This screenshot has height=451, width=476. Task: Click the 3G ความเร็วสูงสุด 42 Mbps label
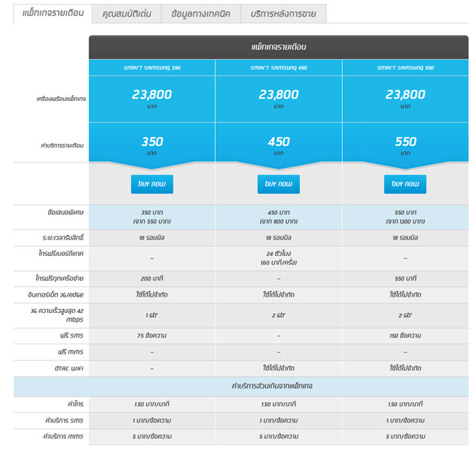tap(57, 315)
